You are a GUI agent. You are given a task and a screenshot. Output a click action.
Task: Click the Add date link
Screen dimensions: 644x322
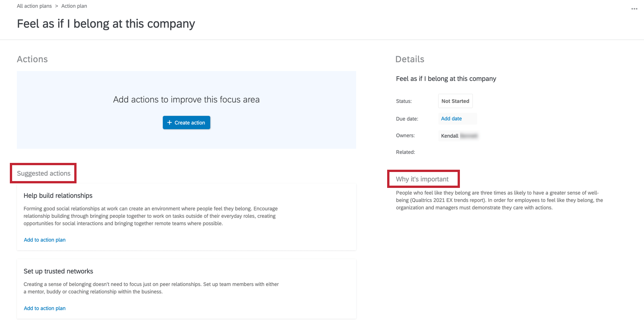[x=451, y=119]
